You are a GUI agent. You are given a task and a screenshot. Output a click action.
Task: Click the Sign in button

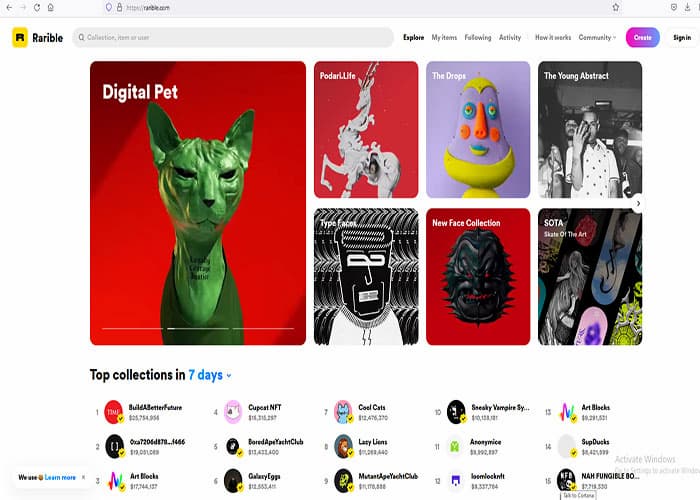tap(681, 37)
